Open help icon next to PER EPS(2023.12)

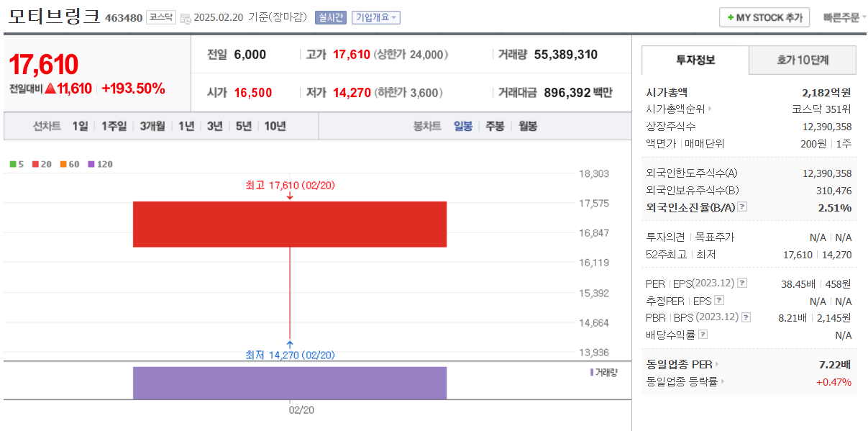point(742,283)
